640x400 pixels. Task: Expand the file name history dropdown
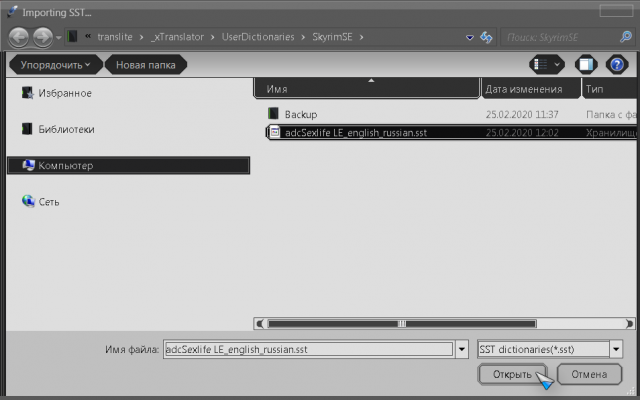pyautogui.click(x=461, y=349)
